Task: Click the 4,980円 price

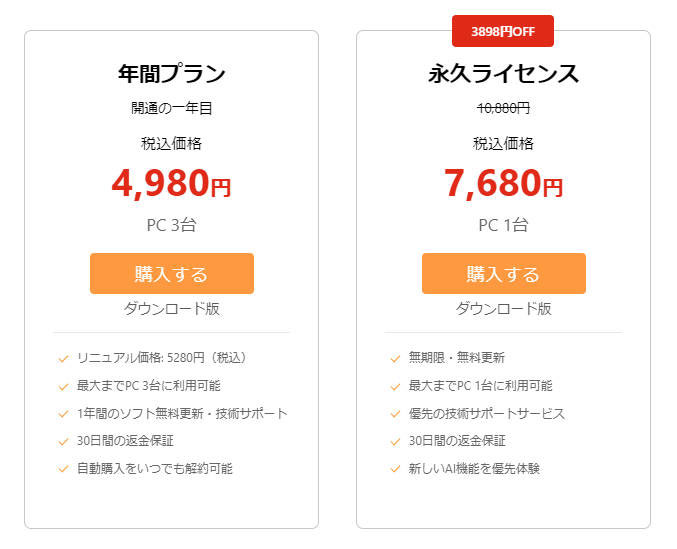Action: [x=171, y=184]
